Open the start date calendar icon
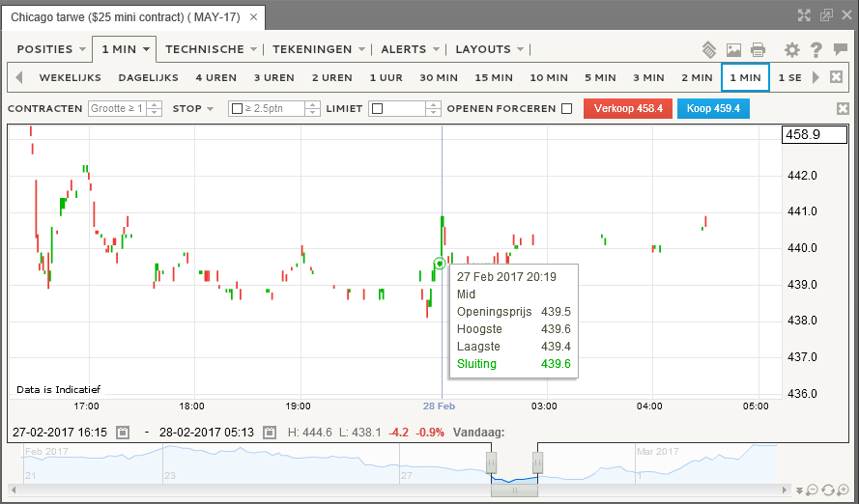The image size is (859, 504). 124,433
